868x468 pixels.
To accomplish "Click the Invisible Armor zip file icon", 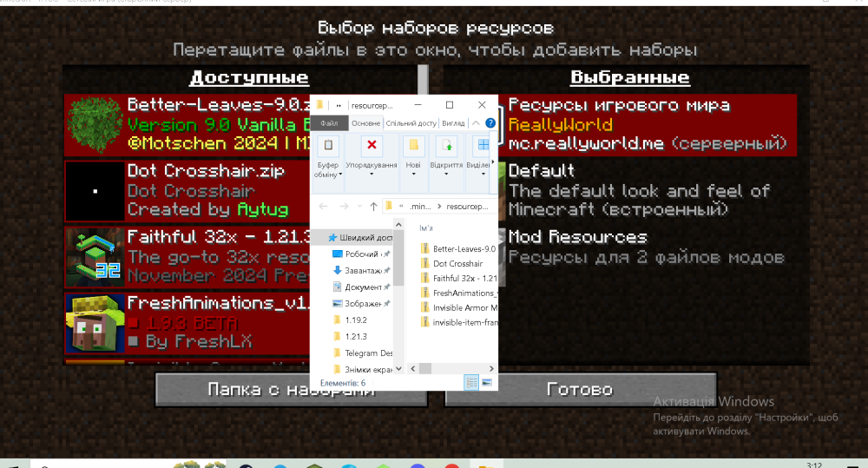I will pyautogui.click(x=424, y=307).
